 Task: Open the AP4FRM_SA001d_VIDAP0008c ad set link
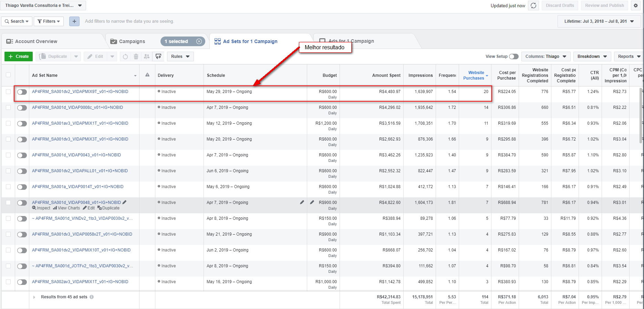[x=77, y=107]
